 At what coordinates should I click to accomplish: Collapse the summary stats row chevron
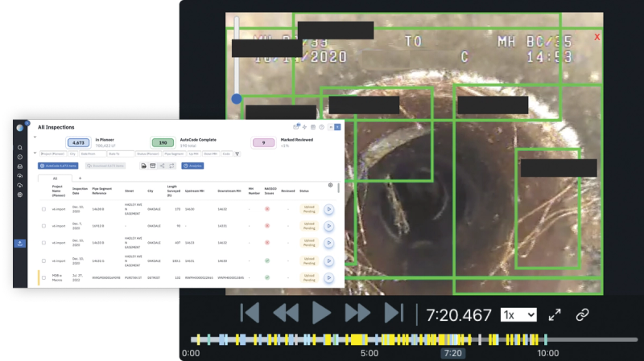point(35,137)
